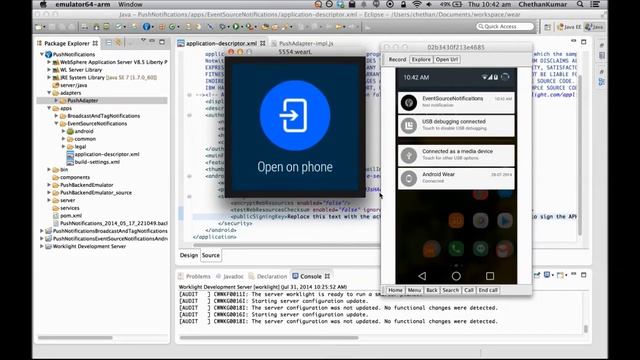This screenshot has width=640, height=360.
Task: Click the Wi-Fi icon in the menu bar
Action: point(417,4)
